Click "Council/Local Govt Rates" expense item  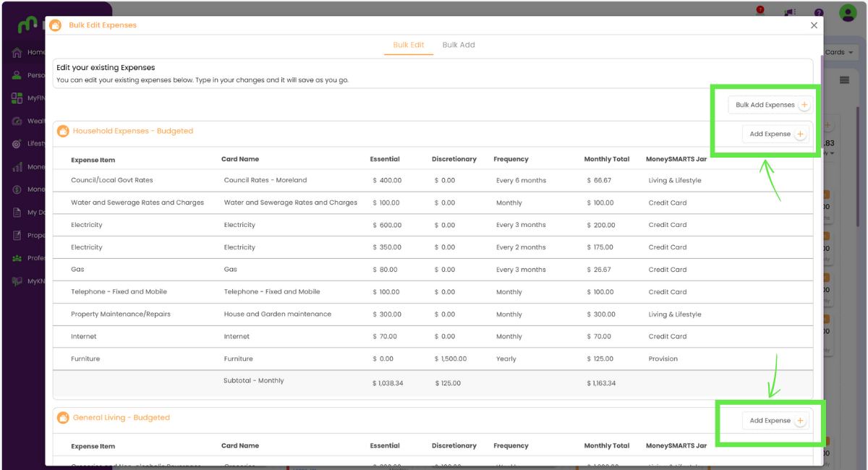[112, 180]
